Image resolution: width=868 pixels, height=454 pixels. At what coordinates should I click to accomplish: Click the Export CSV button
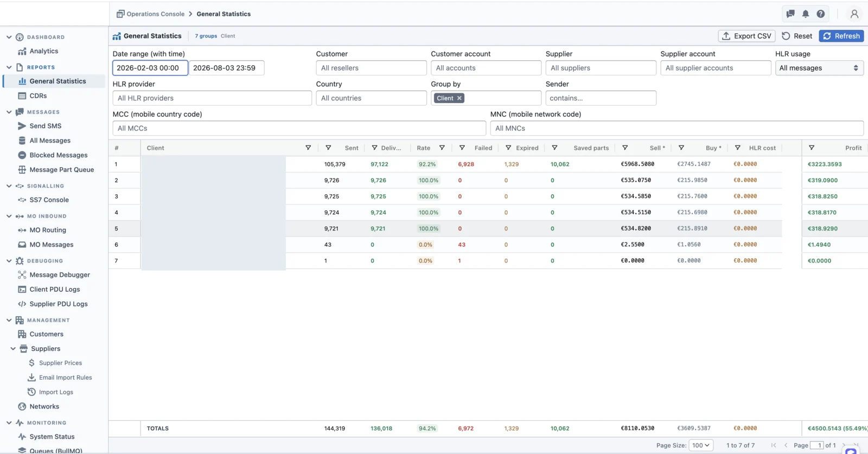[x=746, y=36]
